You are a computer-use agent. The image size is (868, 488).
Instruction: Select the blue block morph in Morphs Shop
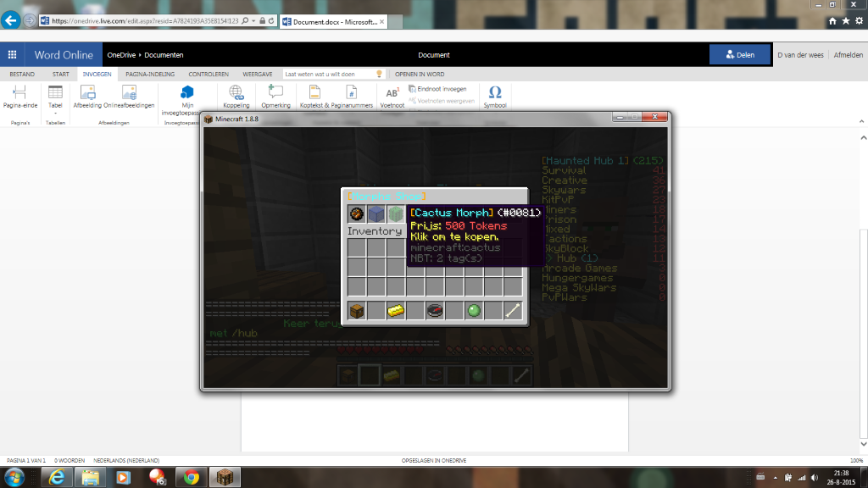[x=376, y=213]
